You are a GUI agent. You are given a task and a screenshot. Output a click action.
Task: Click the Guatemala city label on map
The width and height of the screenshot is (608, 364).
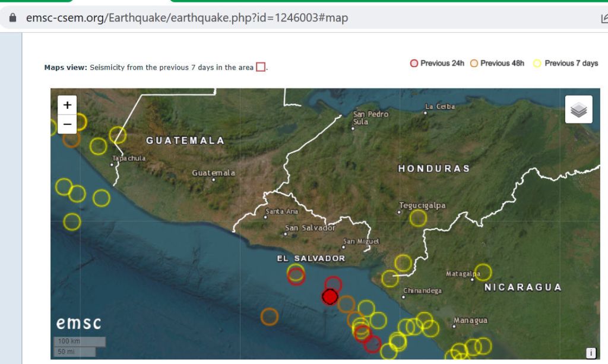tap(213, 173)
